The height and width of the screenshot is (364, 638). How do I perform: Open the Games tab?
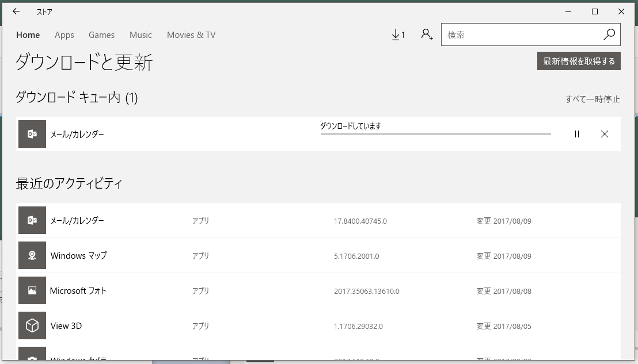pyautogui.click(x=102, y=35)
